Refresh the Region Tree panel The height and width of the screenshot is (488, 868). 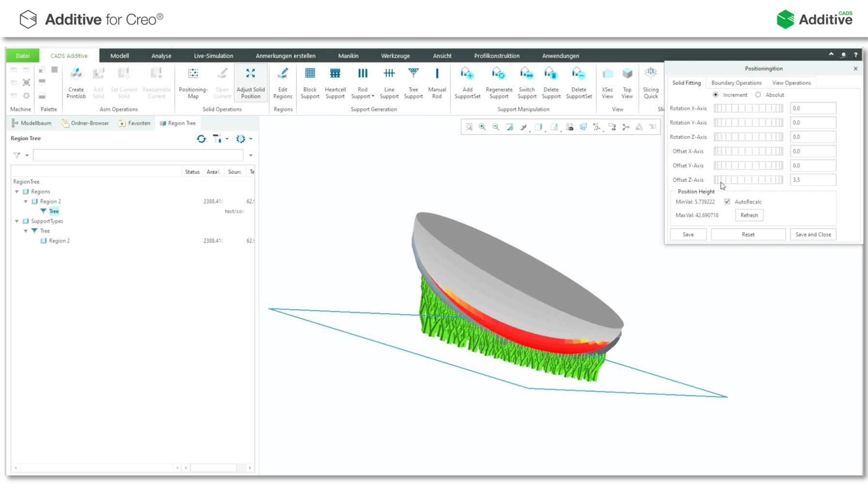click(x=201, y=139)
